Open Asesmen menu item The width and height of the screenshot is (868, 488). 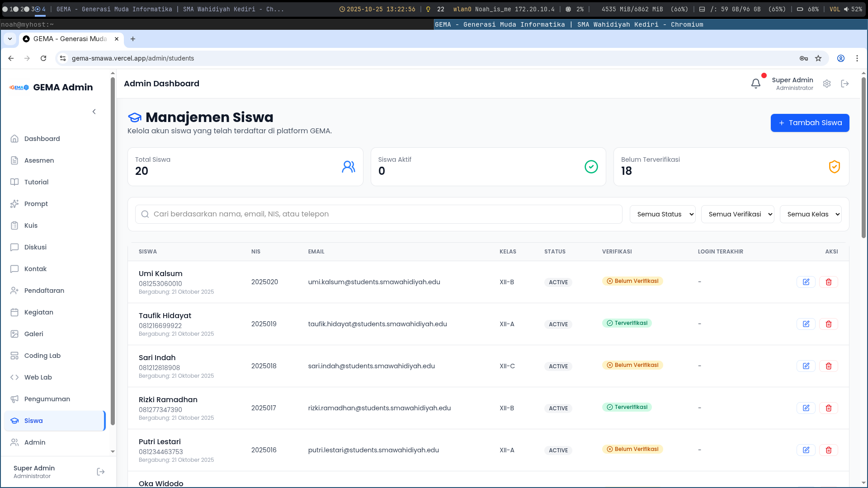click(x=39, y=160)
